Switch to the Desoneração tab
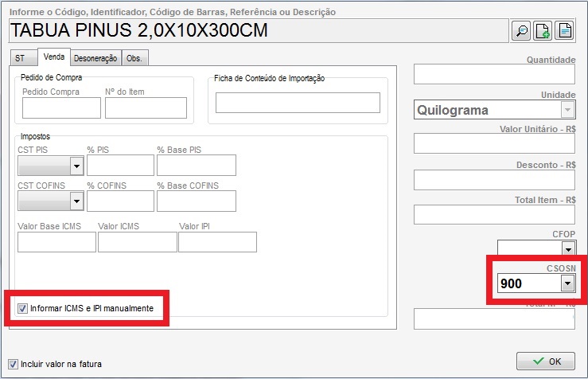588x379 pixels. pos(95,58)
